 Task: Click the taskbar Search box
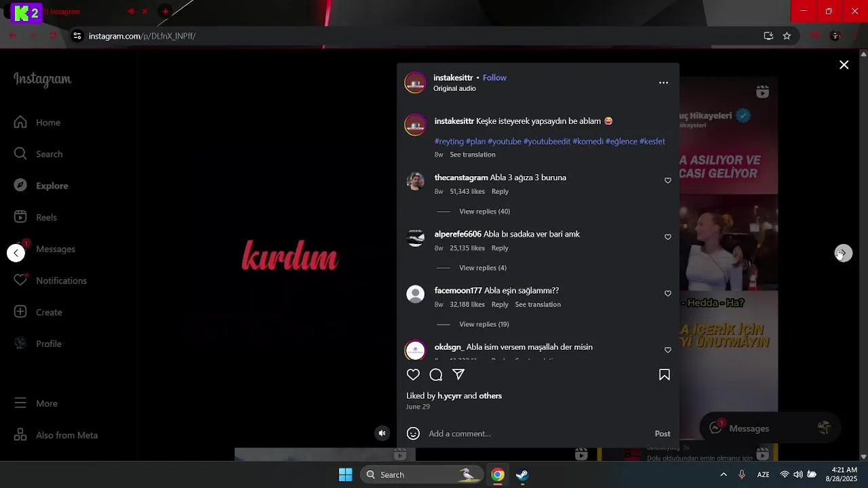click(420, 474)
